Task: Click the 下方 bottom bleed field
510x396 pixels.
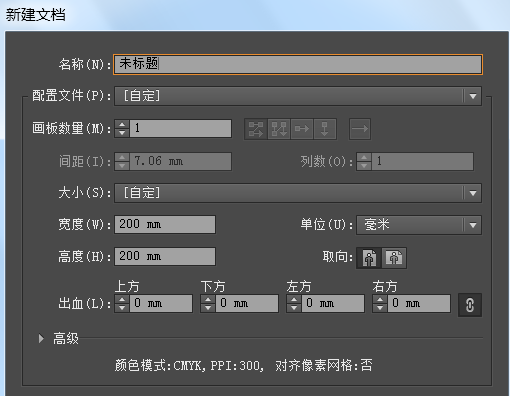Action: (247, 303)
